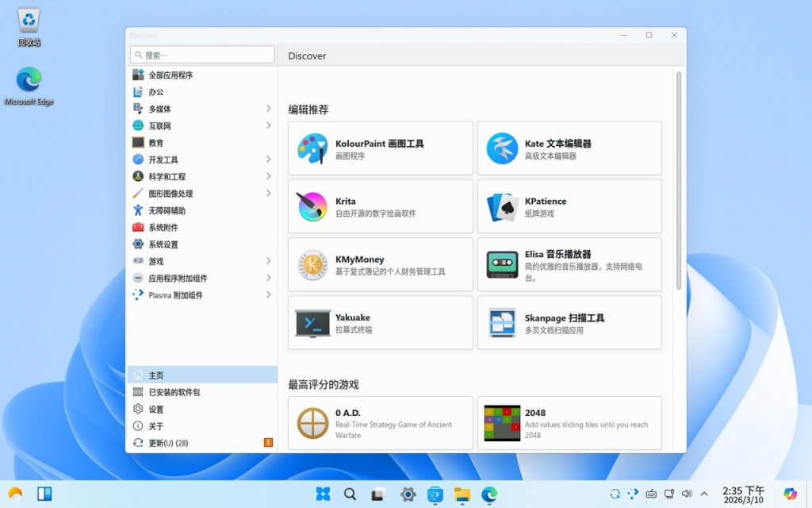Open the 0 A.D. game icon

click(312, 423)
